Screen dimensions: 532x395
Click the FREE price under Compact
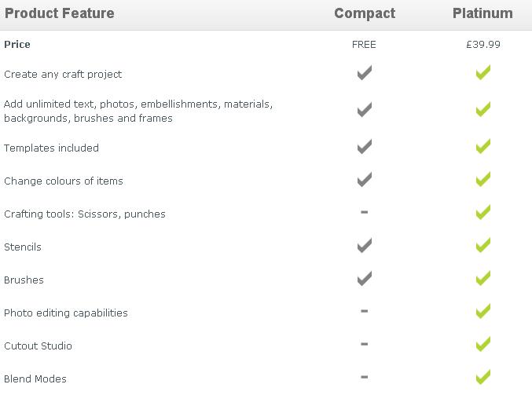pyautogui.click(x=364, y=45)
